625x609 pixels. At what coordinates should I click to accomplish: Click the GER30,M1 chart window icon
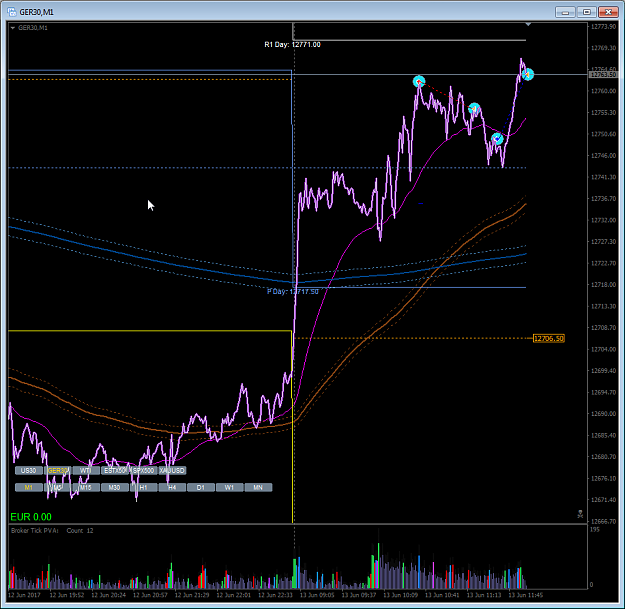[x=12, y=12]
